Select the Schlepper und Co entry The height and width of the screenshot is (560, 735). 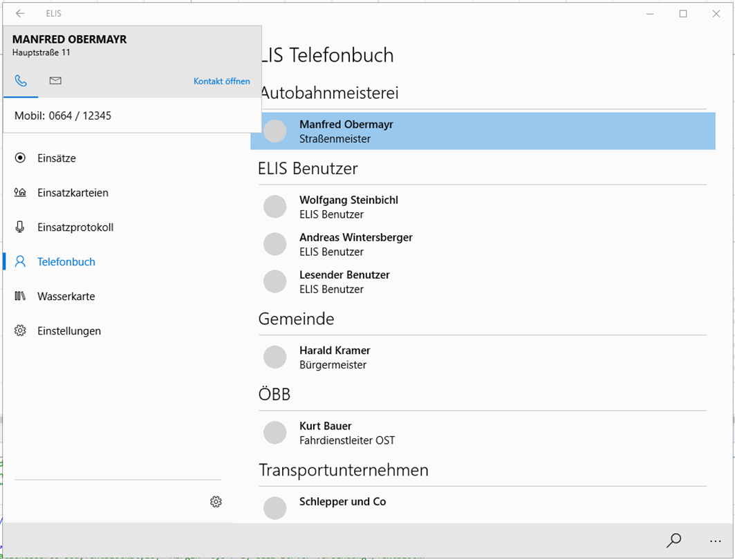point(342,503)
